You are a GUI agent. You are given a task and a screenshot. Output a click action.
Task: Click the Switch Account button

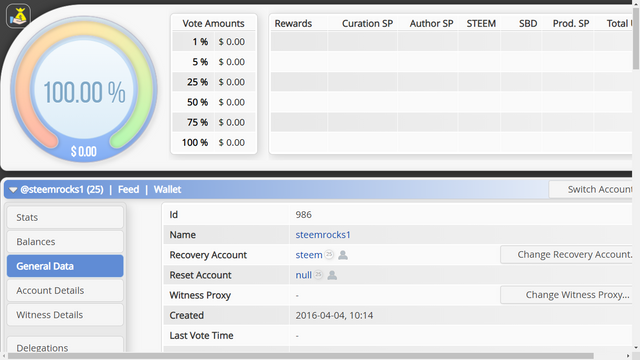[591, 189]
